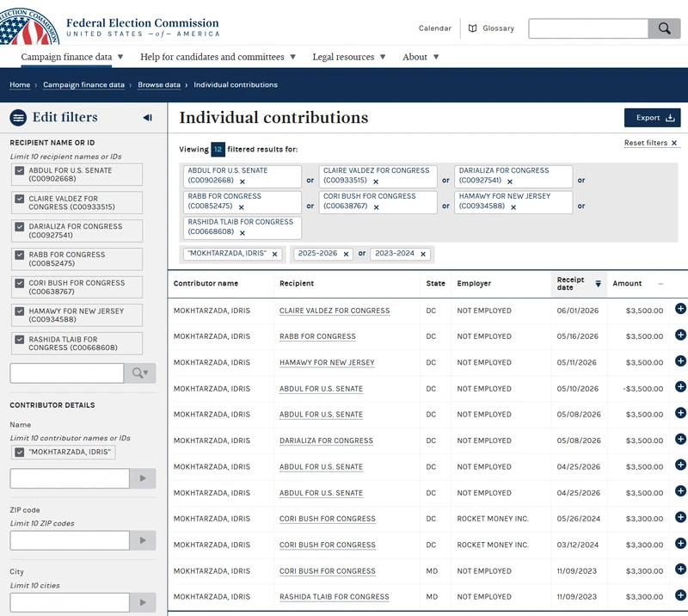The height and width of the screenshot is (616, 688).
Task: Expand details for 06/01/2026 Claire Valdez row
Action: point(680,309)
